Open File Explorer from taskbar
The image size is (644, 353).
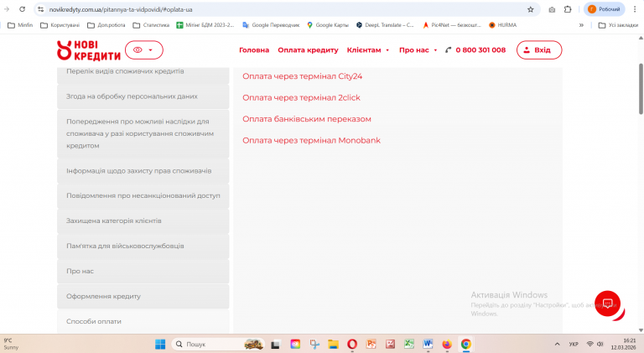333,344
